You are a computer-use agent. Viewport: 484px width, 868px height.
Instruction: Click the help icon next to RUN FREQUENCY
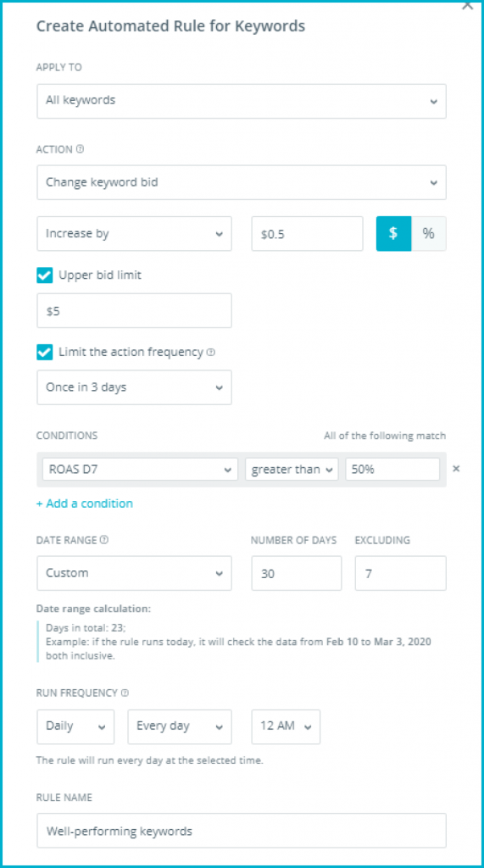(125, 693)
